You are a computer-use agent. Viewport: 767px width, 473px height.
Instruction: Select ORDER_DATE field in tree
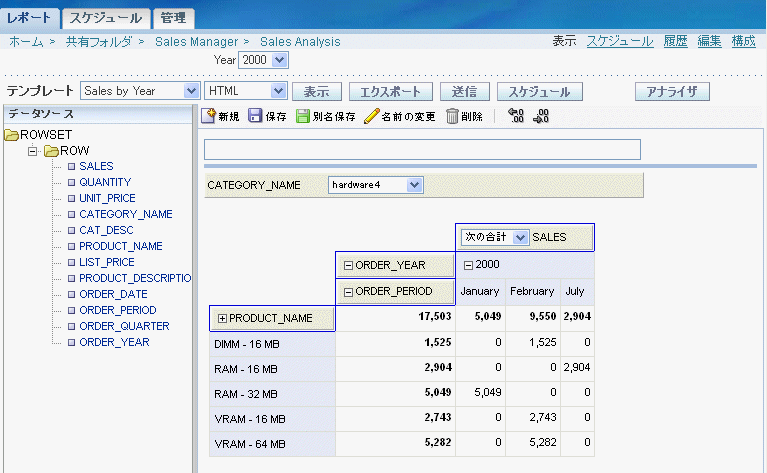113,294
